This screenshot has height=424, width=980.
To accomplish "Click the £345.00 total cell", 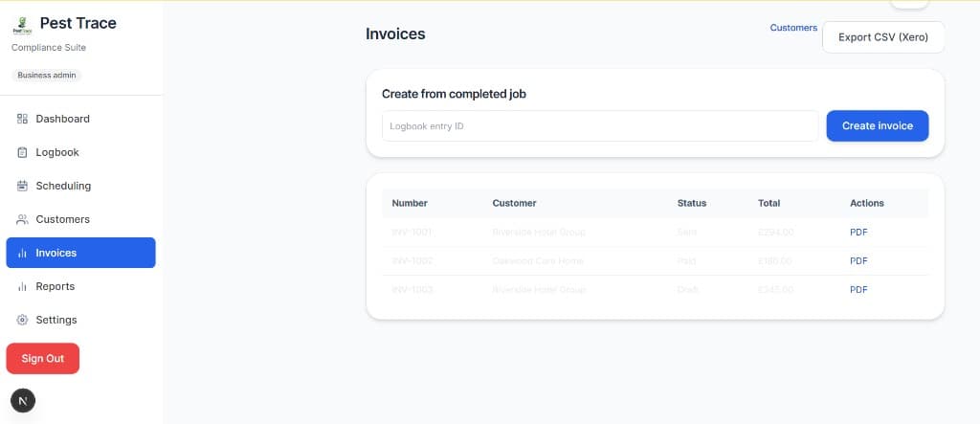I will tap(775, 290).
